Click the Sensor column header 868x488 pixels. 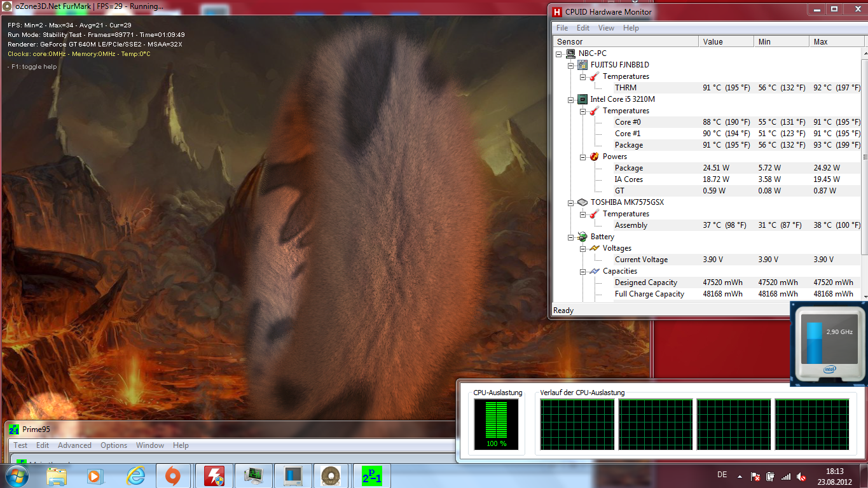626,41
